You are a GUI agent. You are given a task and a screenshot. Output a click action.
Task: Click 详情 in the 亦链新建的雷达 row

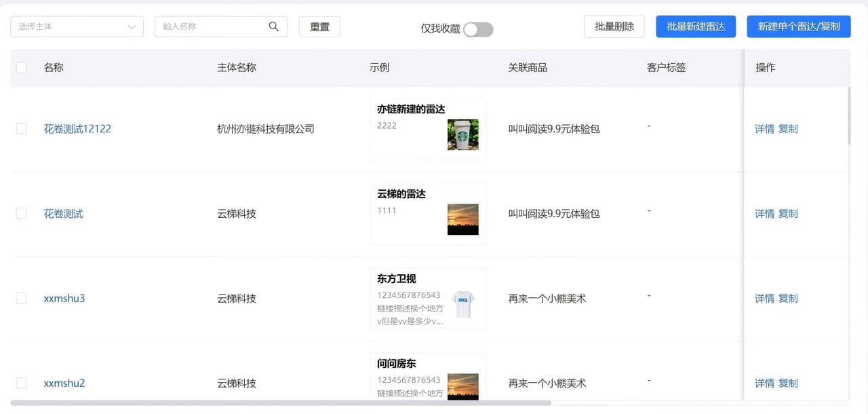[x=764, y=128]
